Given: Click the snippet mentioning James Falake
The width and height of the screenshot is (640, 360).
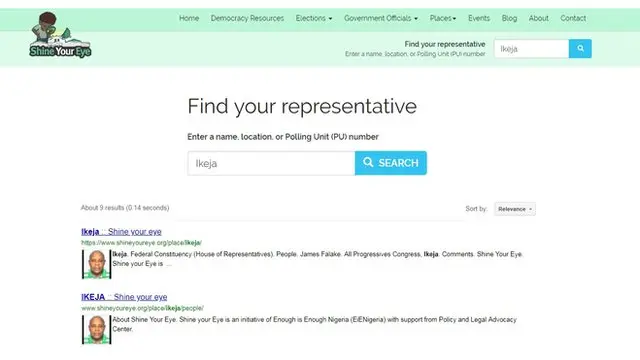Looking at the screenshot, I should tap(318, 259).
